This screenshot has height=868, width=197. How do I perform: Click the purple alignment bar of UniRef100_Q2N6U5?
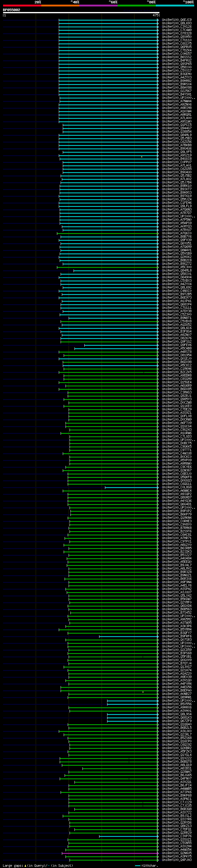click(x=110, y=853)
